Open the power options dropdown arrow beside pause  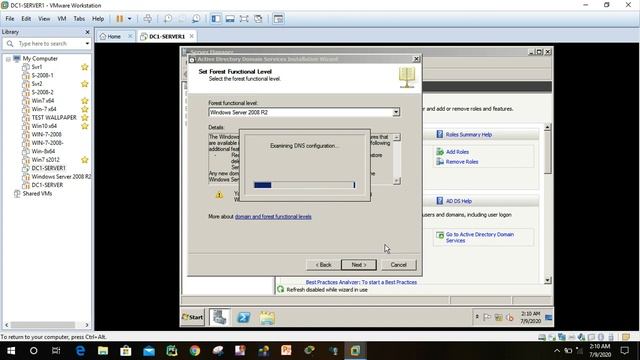click(x=129, y=19)
